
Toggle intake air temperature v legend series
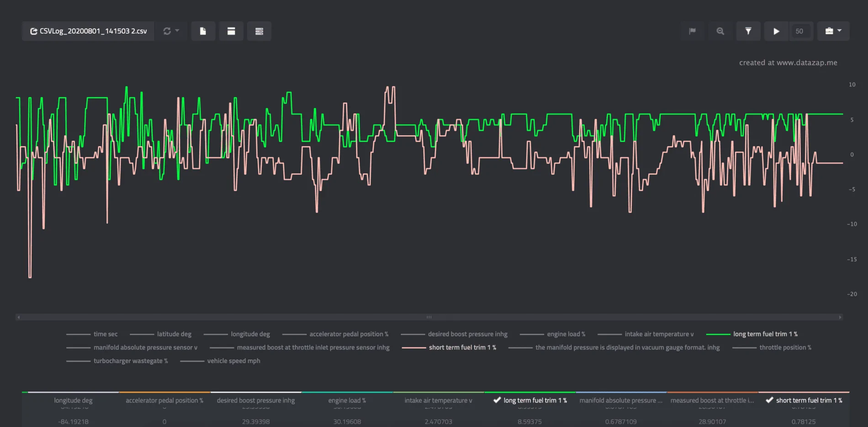pyautogui.click(x=646, y=334)
